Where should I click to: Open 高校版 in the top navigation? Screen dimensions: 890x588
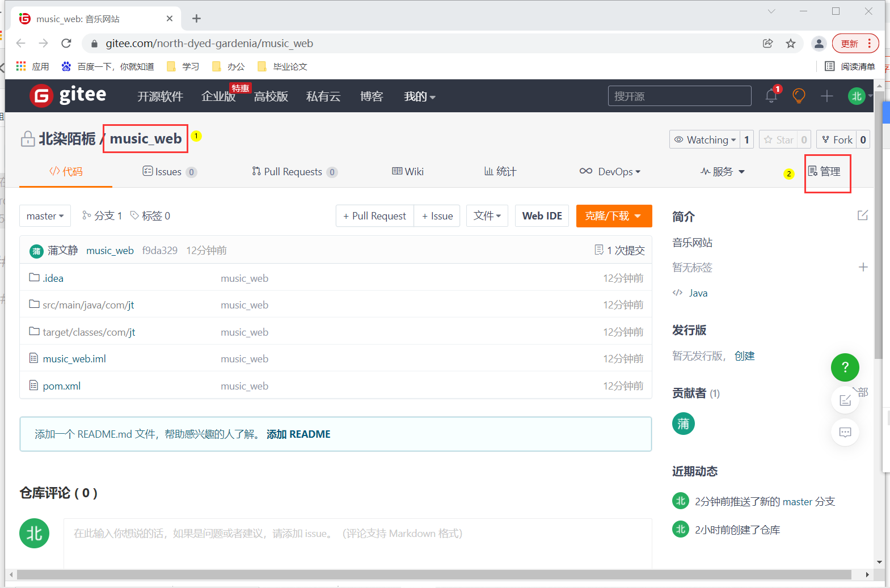(271, 96)
